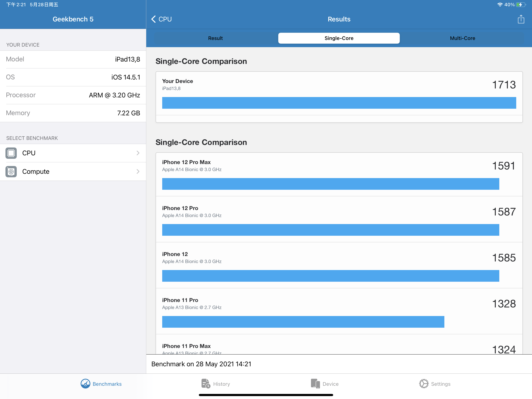Tap the score 1585
The width and height of the screenshot is (532, 399).
click(504, 258)
